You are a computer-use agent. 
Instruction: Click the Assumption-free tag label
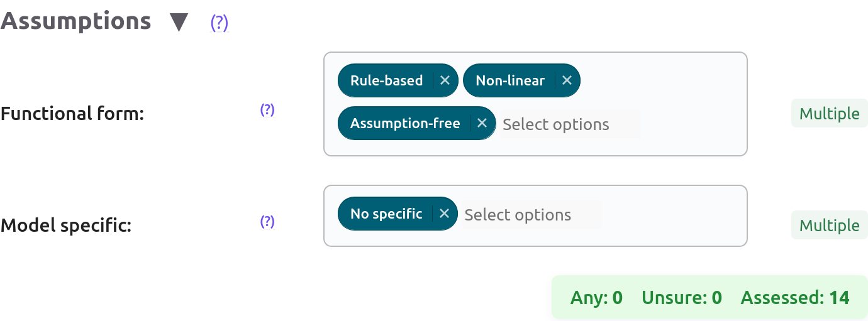pyautogui.click(x=405, y=123)
